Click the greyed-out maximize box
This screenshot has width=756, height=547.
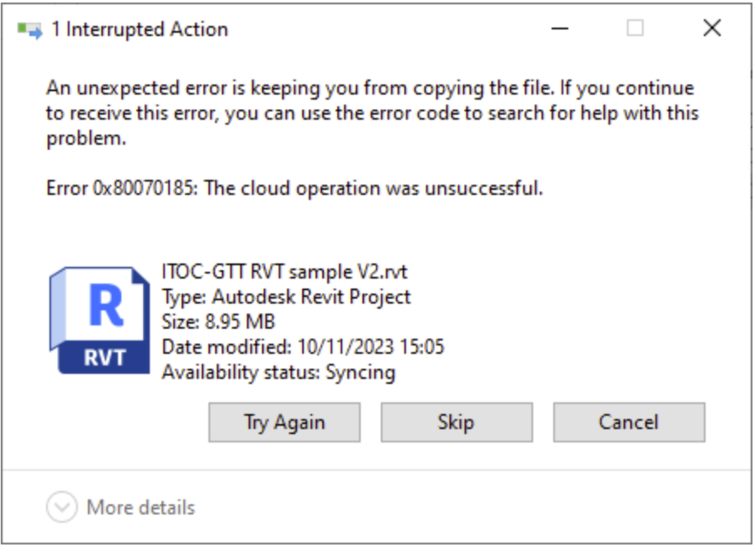(635, 28)
